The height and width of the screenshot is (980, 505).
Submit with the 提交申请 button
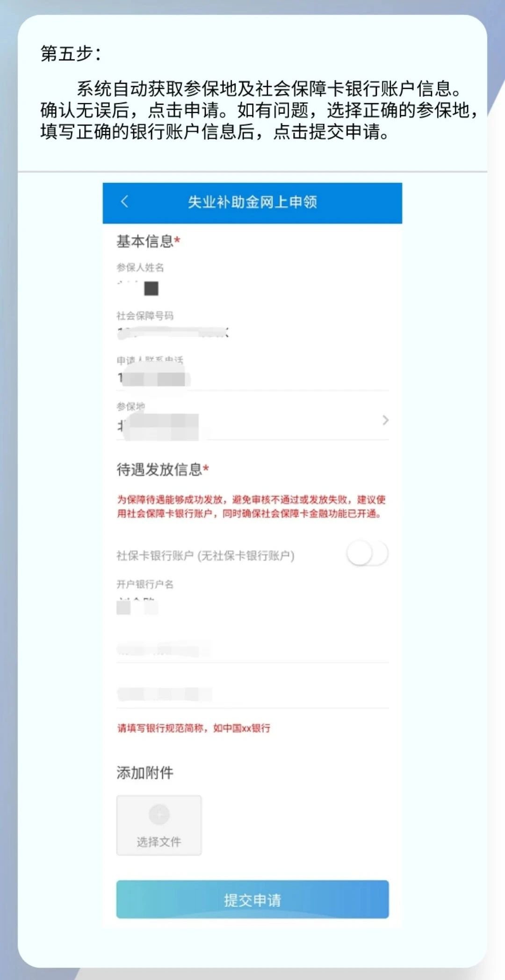pos(252,900)
